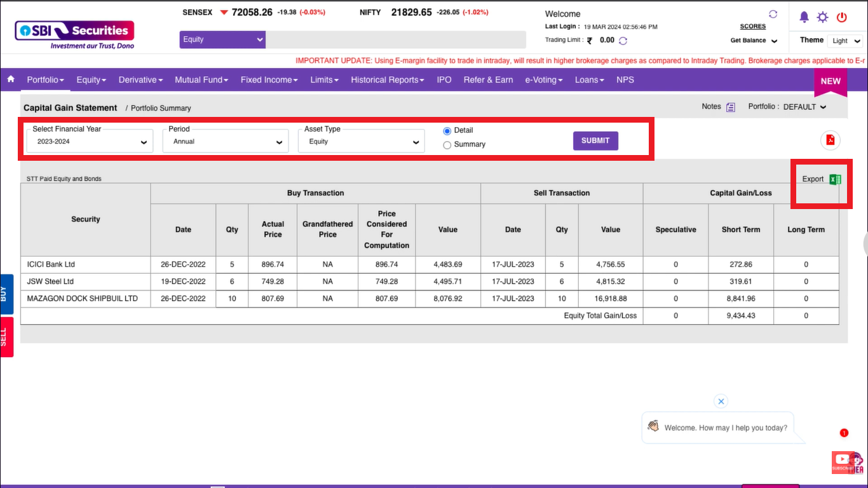Click the Equity Total Gain/Loss label
Image resolution: width=868 pixels, height=488 pixels.
click(600, 316)
